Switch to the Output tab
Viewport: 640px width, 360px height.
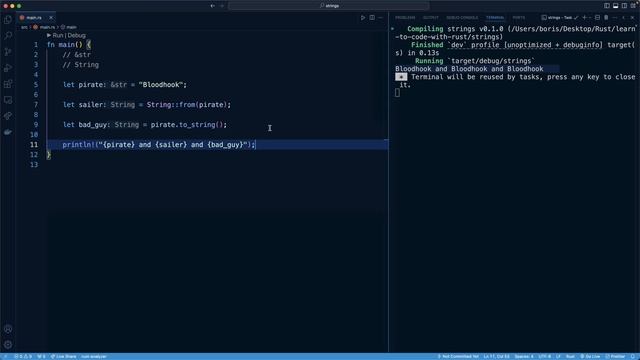coord(431,18)
